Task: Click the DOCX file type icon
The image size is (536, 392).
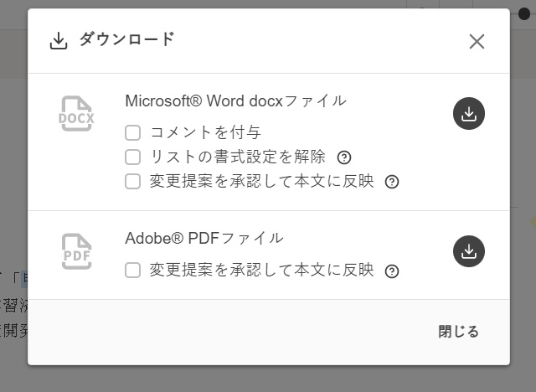Action: coord(76,115)
